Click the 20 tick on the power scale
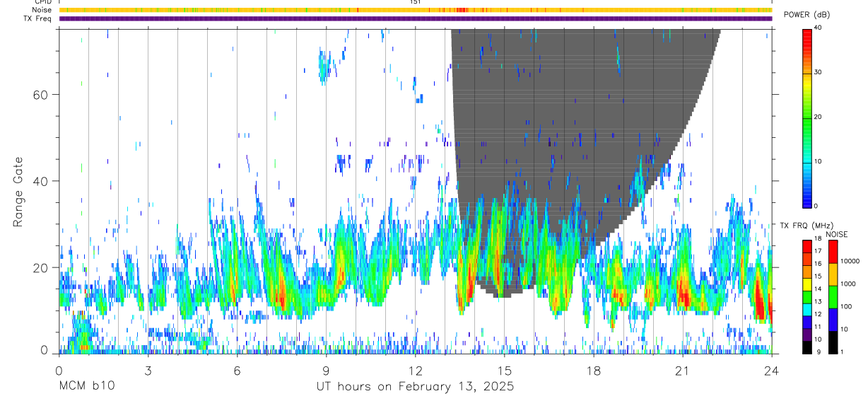Screen dimensions: 868x401 [x=818, y=117]
